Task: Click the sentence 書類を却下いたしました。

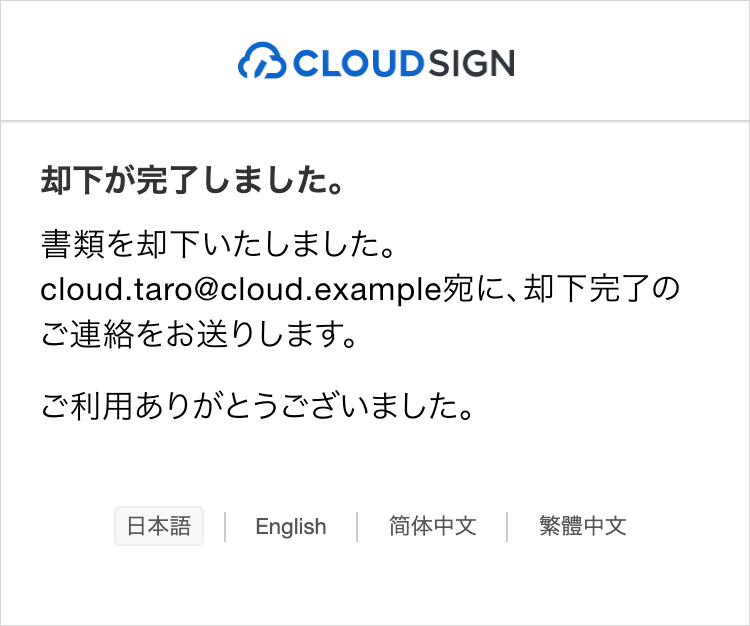Action: point(219,244)
